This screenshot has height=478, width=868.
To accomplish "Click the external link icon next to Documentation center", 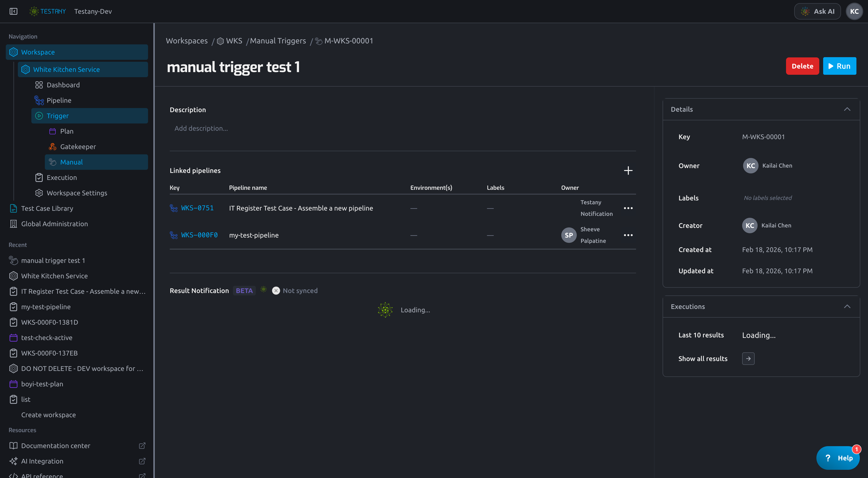I will tap(142, 446).
